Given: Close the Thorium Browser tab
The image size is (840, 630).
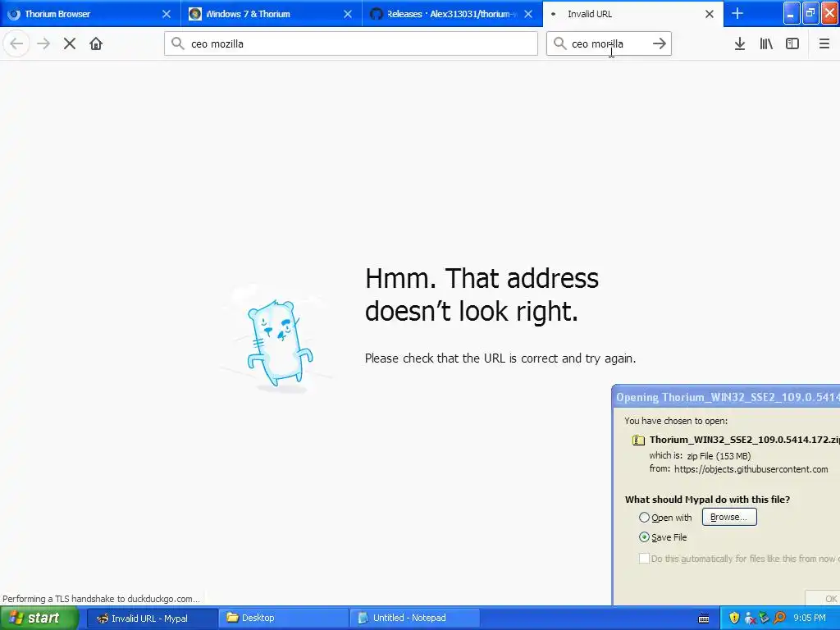Looking at the screenshot, I should coord(167,14).
